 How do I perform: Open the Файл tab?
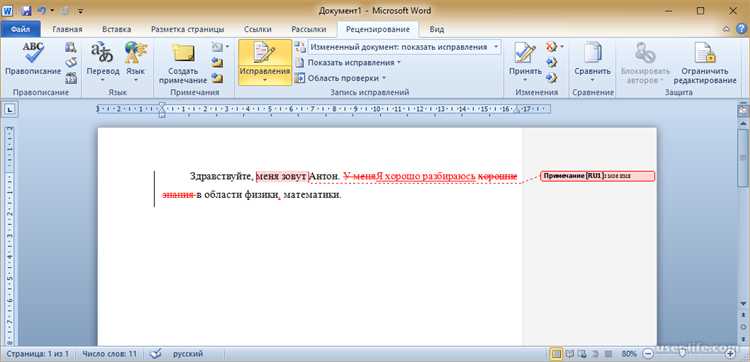click(x=21, y=29)
